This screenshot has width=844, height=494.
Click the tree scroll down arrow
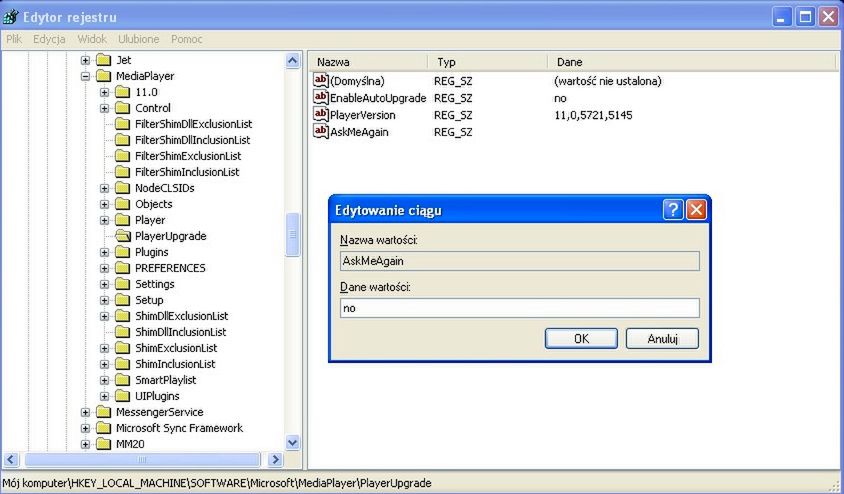(292, 443)
